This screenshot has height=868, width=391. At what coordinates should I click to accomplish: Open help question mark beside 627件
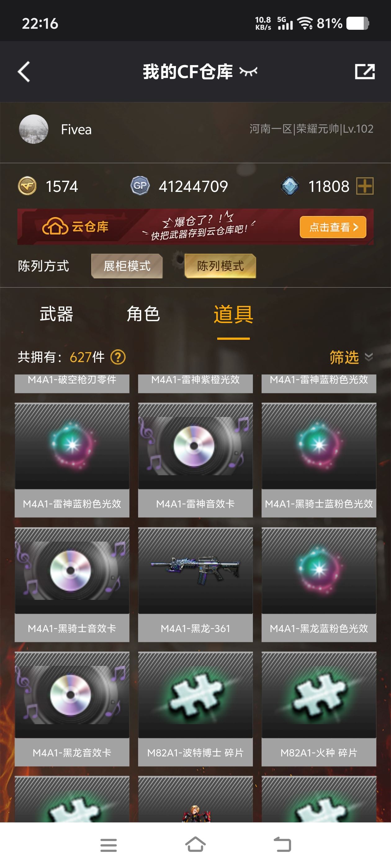tap(118, 357)
